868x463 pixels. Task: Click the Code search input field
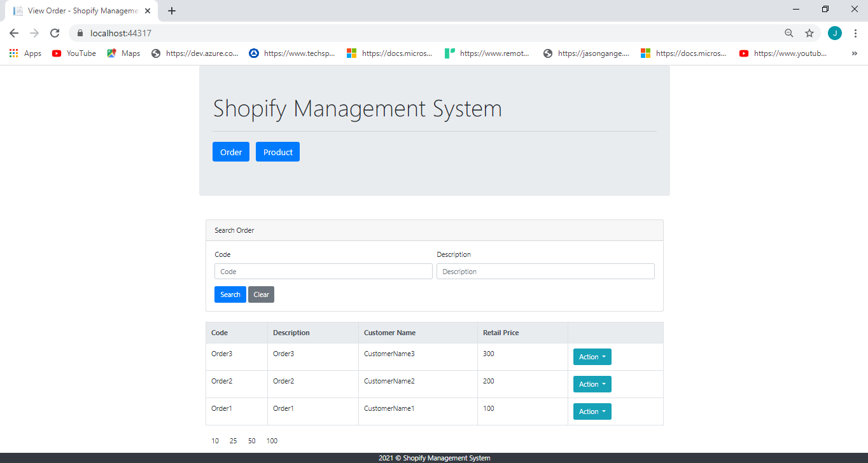[323, 272]
